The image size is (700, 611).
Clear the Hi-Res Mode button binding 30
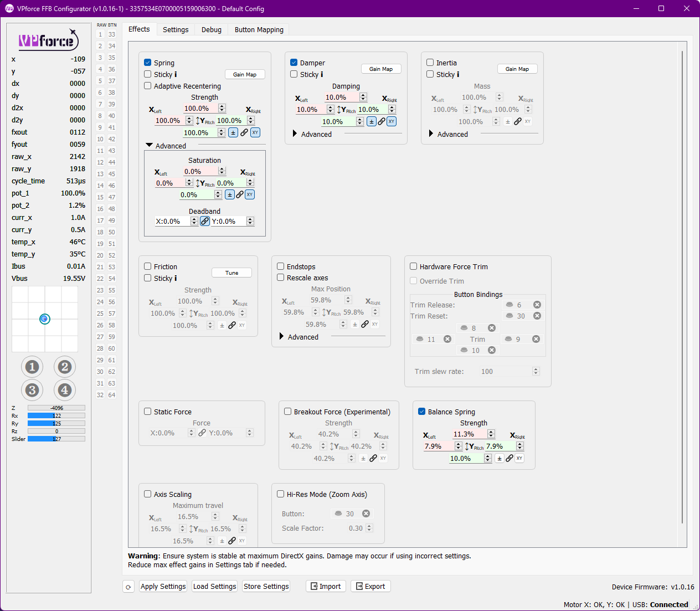pyautogui.click(x=366, y=514)
